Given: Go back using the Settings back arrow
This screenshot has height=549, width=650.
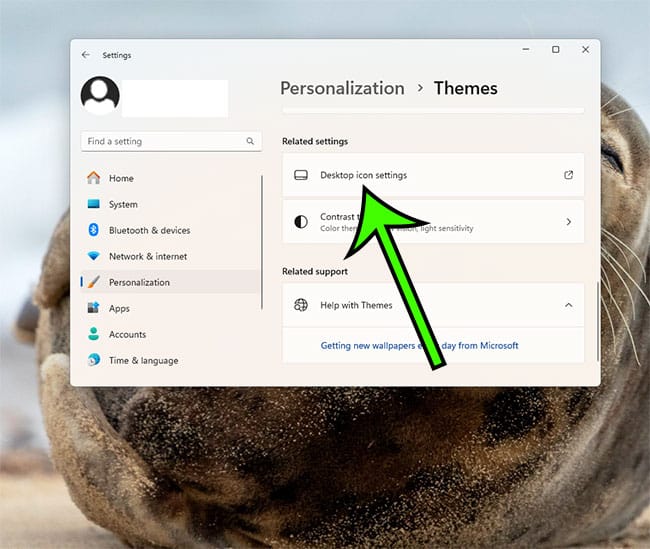Looking at the screenshot, I should [86, 55].
